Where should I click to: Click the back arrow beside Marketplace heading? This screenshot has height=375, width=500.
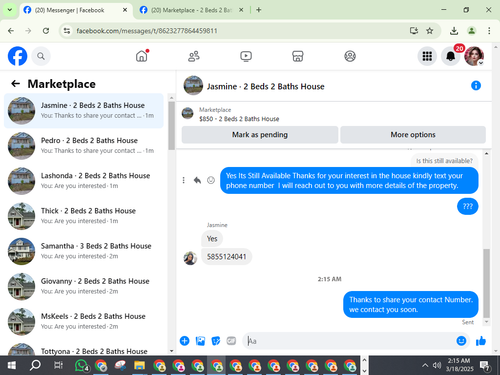(x=16, y=84)
